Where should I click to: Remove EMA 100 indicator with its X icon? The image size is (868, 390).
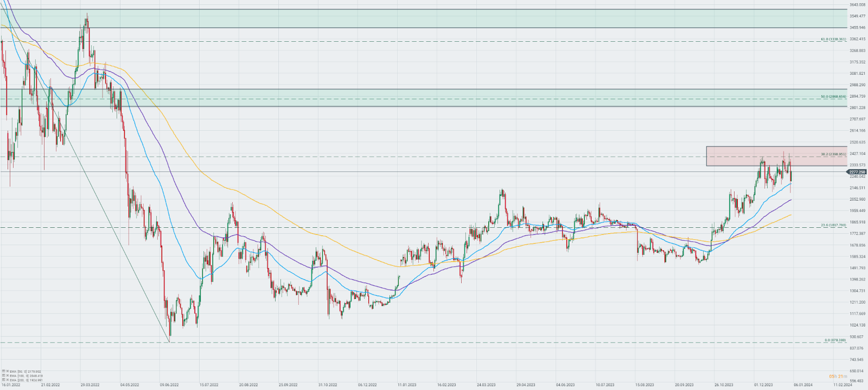8,375
